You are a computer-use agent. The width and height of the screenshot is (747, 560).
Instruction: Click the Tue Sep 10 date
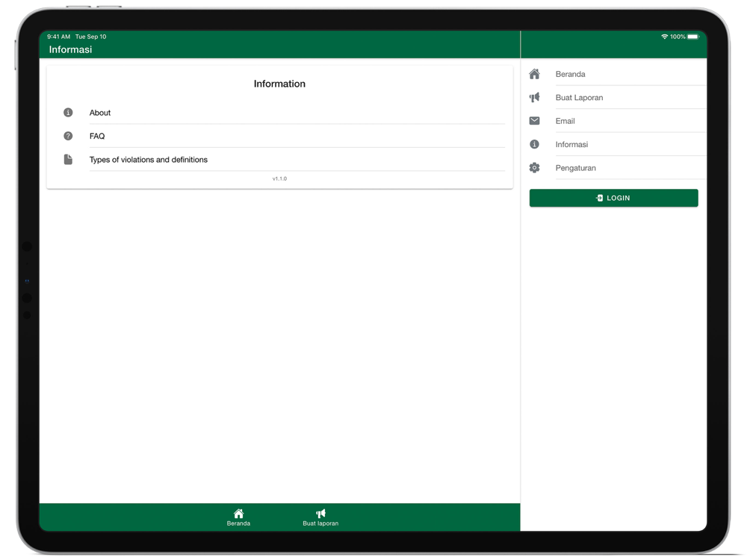click(x=90, y=37)
